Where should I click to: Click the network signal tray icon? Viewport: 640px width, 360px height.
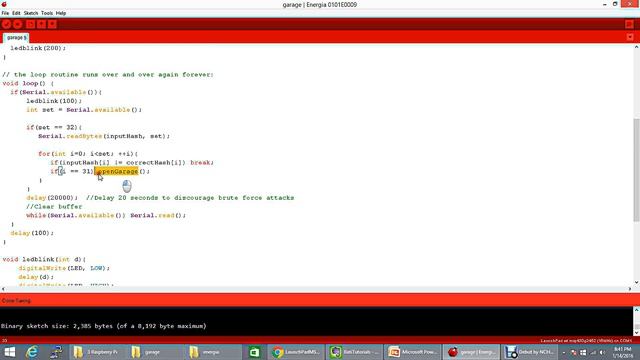pos(592,352)
